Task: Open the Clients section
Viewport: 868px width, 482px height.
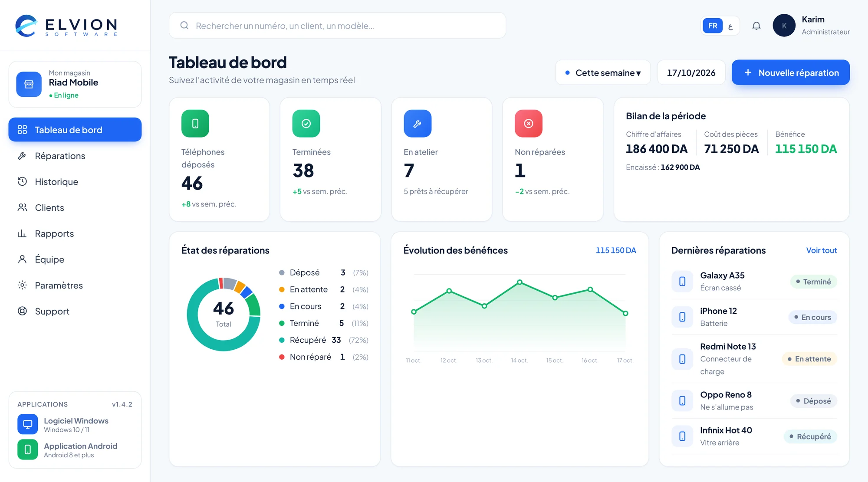Action: (75, 208)
